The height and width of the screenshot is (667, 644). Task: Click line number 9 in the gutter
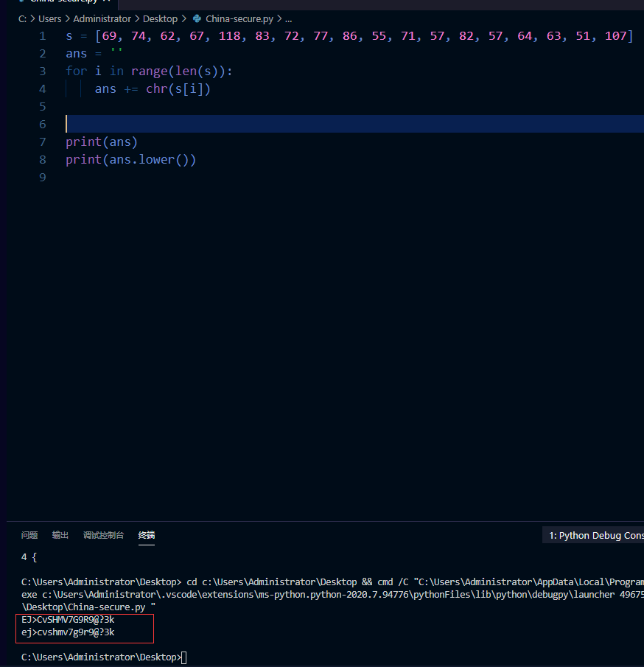click(43, 178)
